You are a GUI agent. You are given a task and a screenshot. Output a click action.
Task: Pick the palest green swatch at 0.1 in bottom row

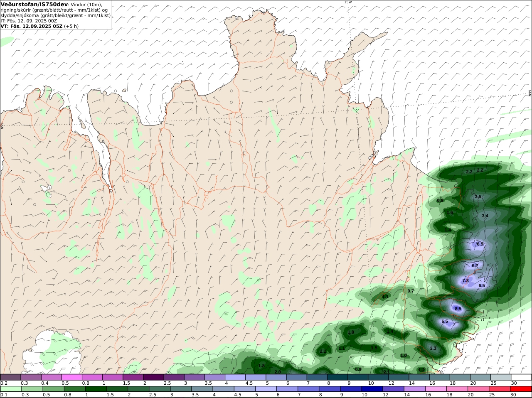10,389
